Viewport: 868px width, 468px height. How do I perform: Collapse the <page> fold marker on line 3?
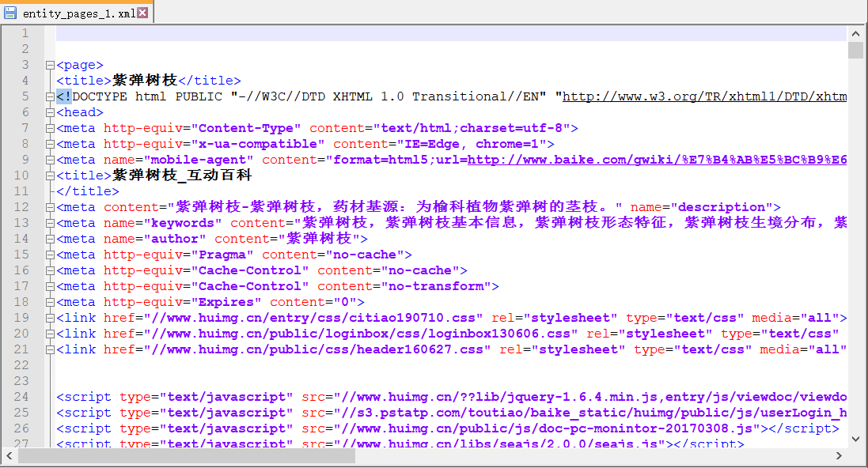(50, 66)
